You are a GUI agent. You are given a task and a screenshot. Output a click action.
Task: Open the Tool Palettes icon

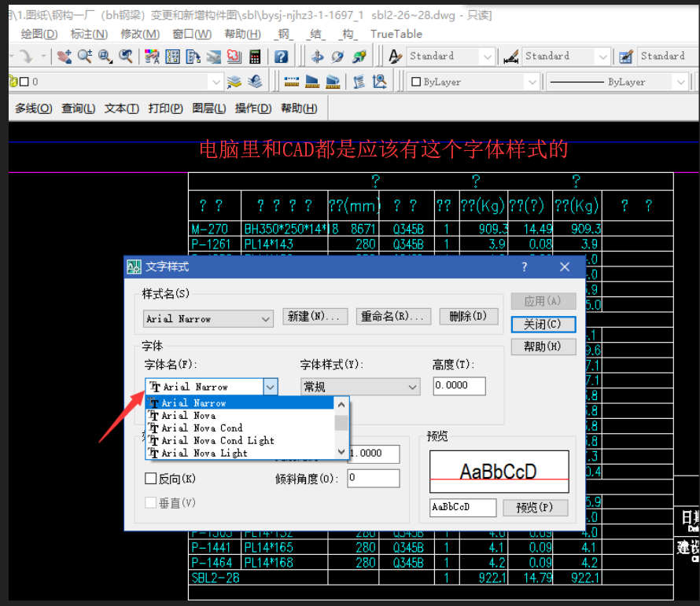(193, 57)
